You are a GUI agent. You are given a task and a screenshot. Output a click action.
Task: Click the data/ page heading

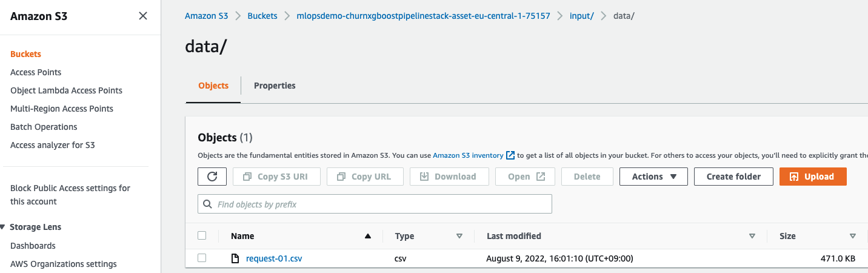pyautogui.click(x=205, y=47)
